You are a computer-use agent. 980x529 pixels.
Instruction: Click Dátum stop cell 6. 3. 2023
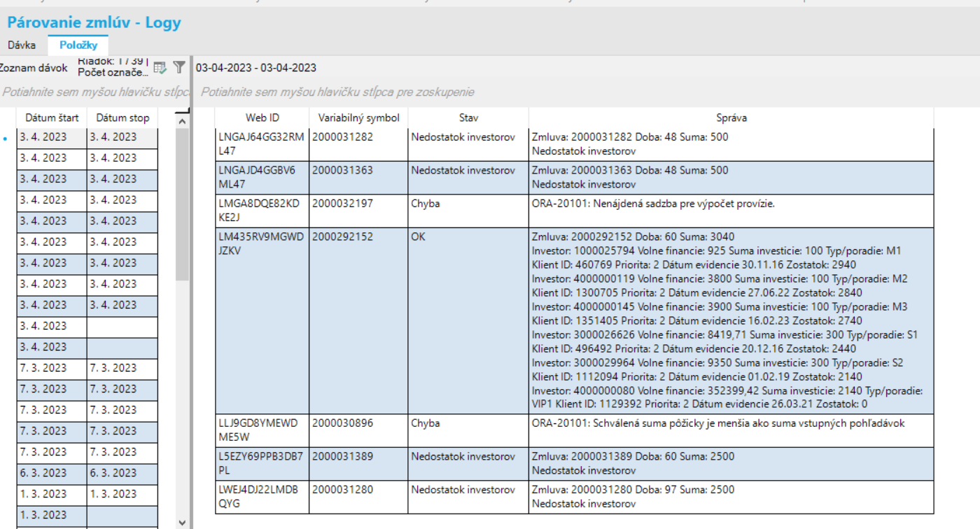(x=122, y=473)
